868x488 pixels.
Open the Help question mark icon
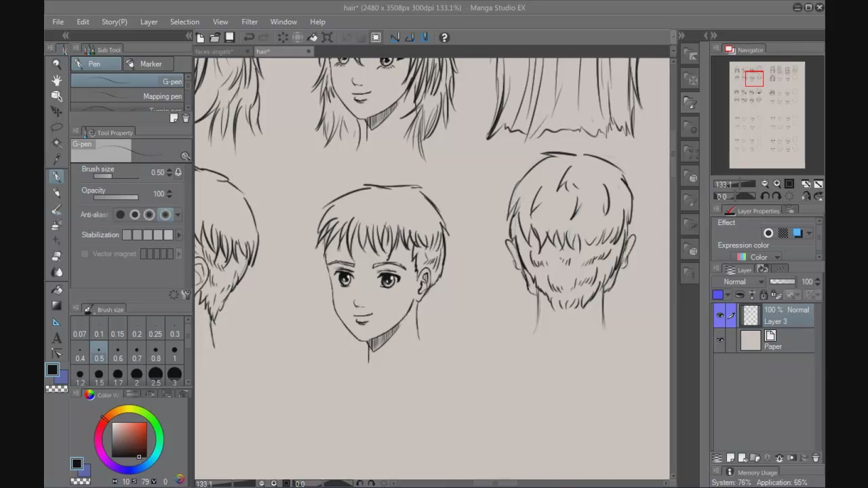[444, 37]
